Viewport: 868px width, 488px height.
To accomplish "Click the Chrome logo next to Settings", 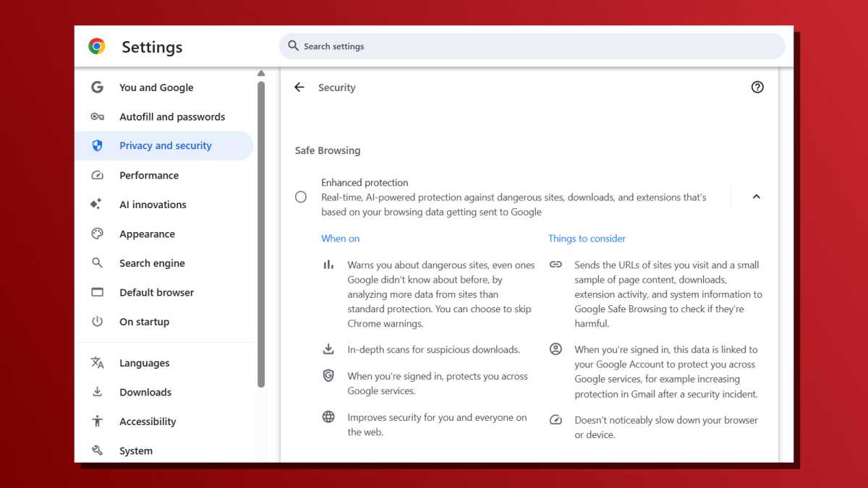I will pyautogui.click(x=97, y=46).
